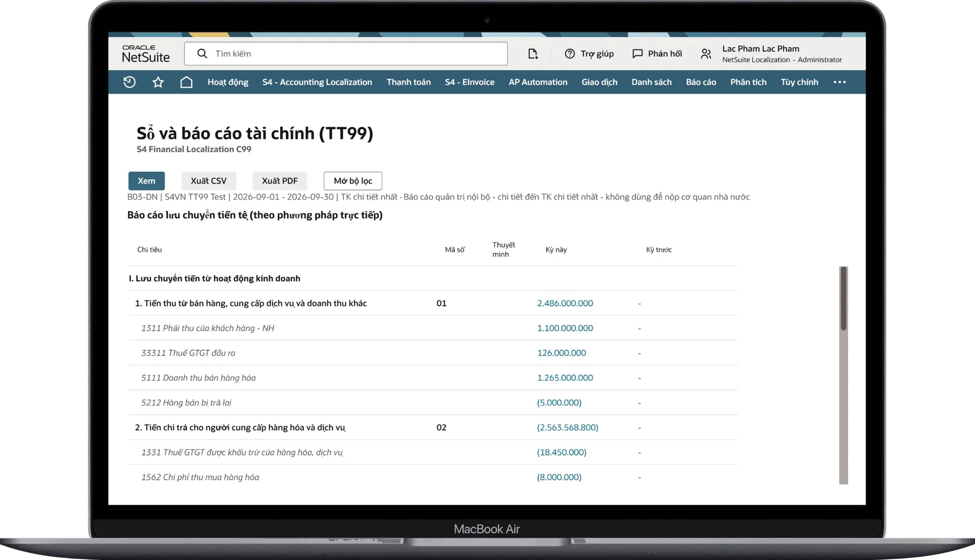Export report with Xuất PDF
This screenshot has height=560, width=975.
coord(280,181)
